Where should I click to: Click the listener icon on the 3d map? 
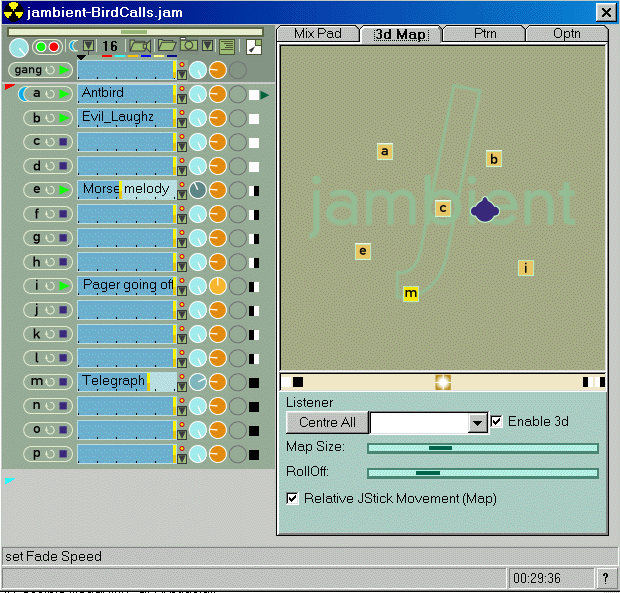484,209
